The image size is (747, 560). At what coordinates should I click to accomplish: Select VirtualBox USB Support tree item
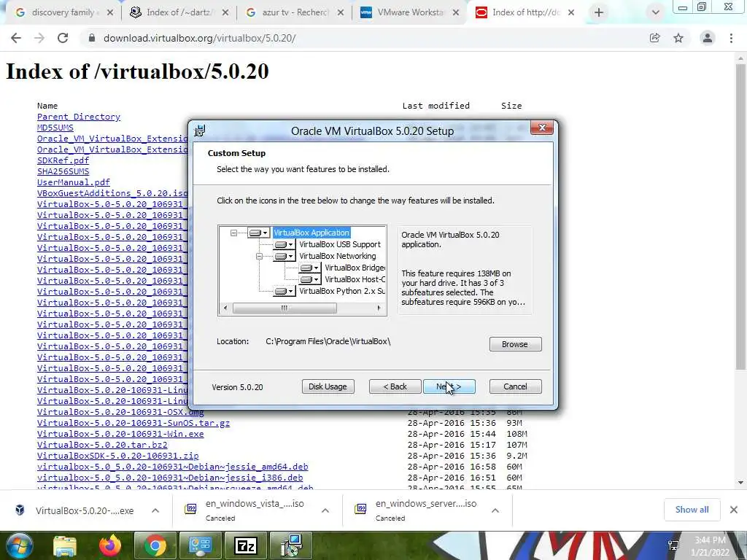pyautogui.click(x=340, y=244)
